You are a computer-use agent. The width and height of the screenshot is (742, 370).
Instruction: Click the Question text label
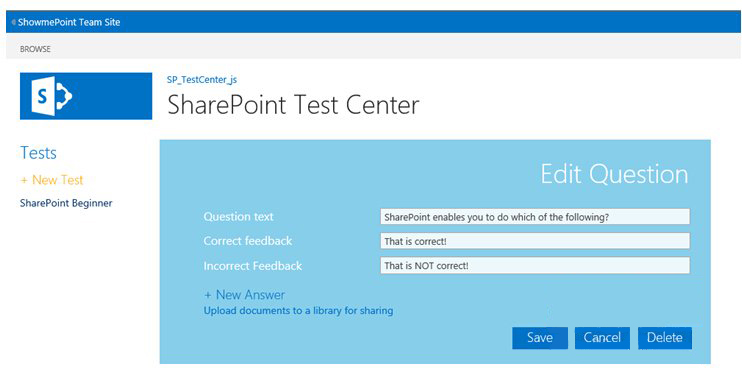pyautogui.click(x=238, y=217)
